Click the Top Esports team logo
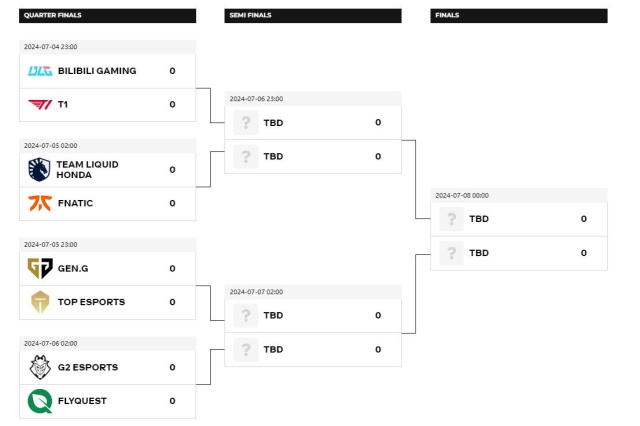The image size is (640, 426). click(40, 302)
